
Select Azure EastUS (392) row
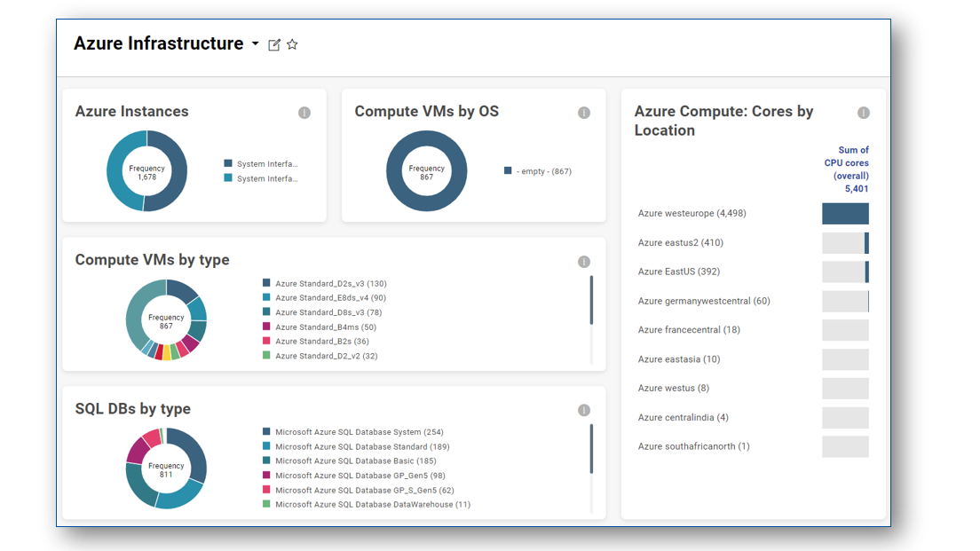(x=753, y=272)
